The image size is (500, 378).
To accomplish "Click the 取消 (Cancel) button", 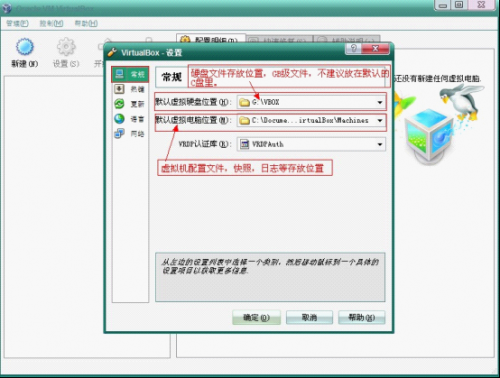I will click(x=309, y=317).
